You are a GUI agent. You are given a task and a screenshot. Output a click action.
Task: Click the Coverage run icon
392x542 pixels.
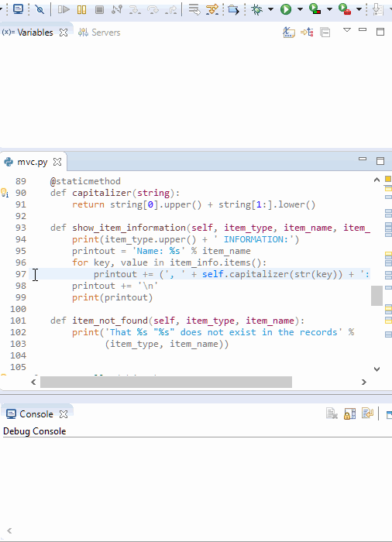(x=315, y=9)
